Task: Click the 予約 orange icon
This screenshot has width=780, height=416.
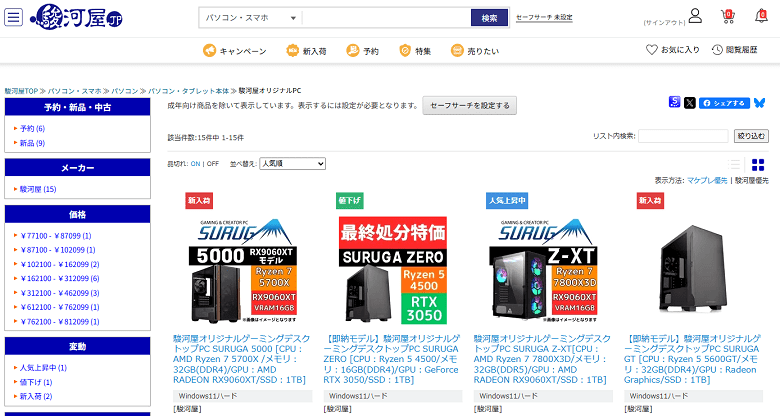Action: coord(353,50)
